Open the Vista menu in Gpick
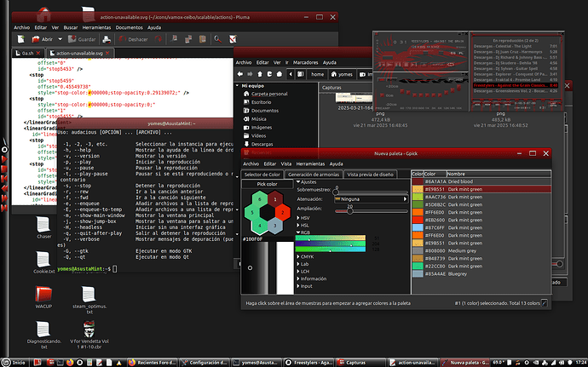Viewport: 588px width, 367px height. (286, 163)
